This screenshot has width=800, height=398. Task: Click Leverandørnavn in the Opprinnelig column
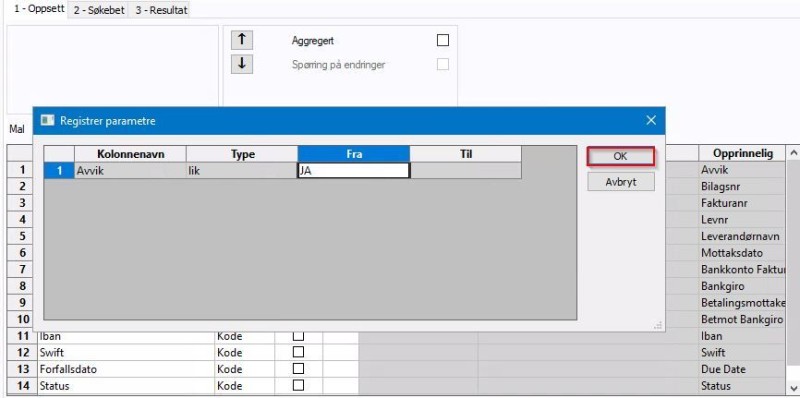(743, 236)
